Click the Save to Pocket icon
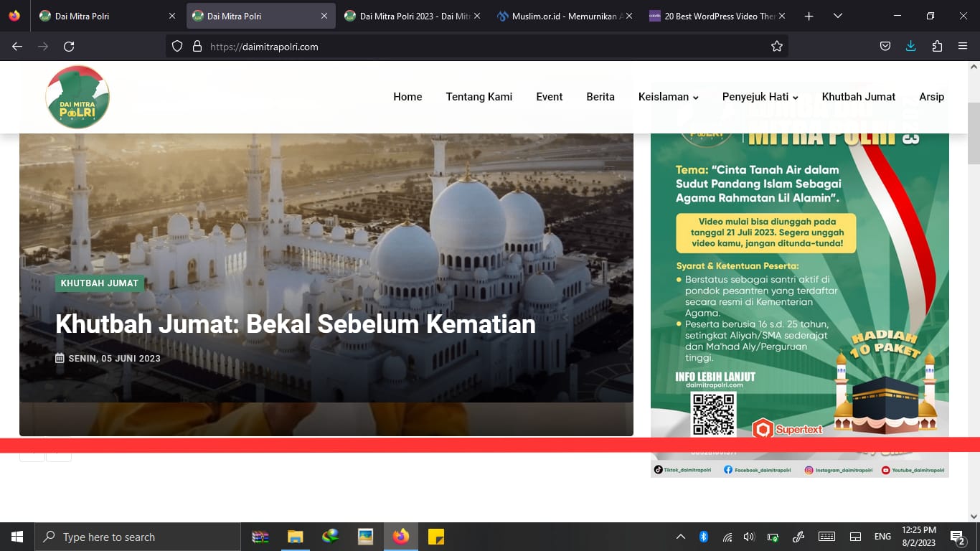Image resolution: width=980 pixels, height=551 pixels. [x=885, y=47]
